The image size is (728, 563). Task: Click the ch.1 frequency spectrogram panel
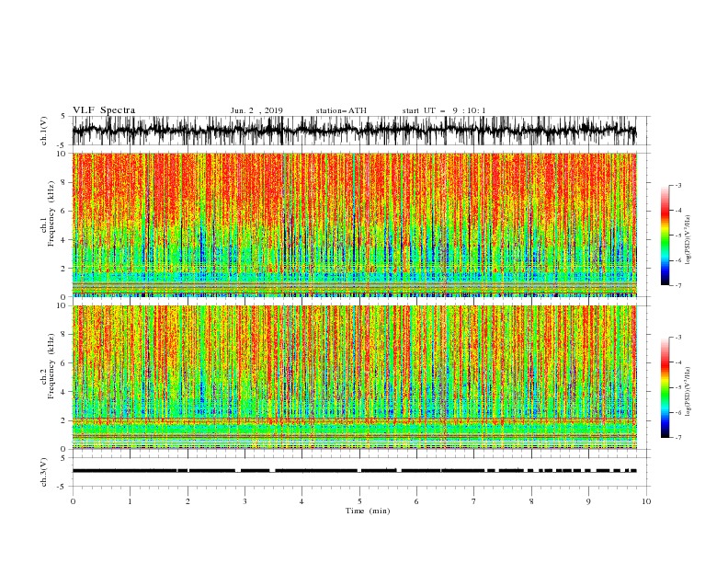(x=354, y=224)
